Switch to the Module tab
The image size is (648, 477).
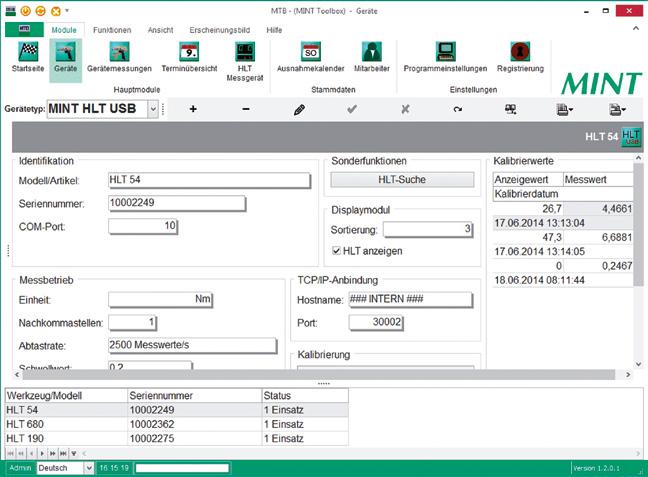[x=64, y=30]
